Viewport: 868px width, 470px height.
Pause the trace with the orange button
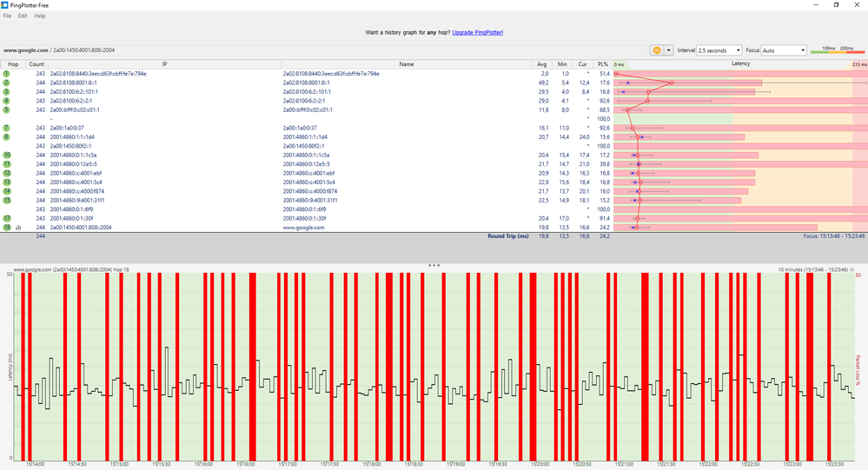pyautogui.click(x=656, y=50)
